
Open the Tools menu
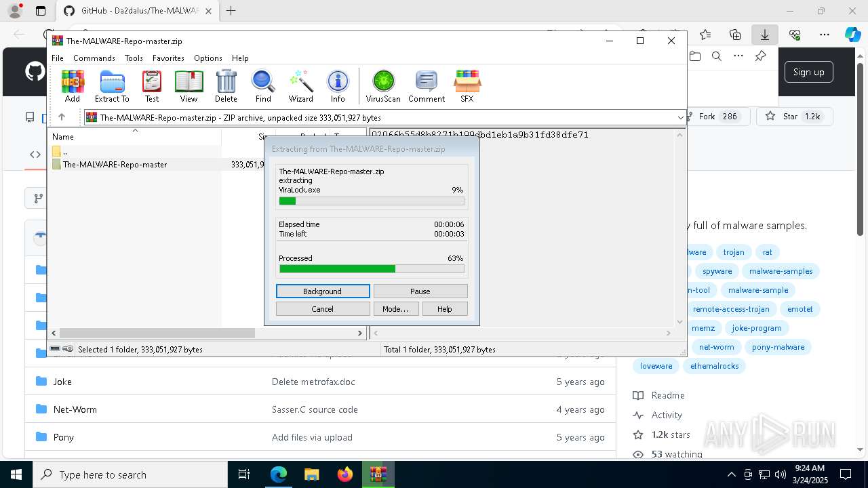coord(134,58)
